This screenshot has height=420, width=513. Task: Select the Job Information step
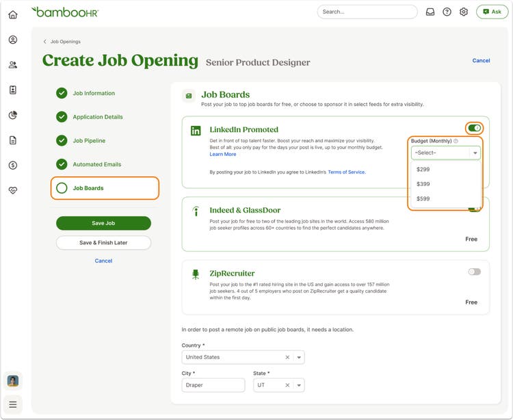[94, 93]
